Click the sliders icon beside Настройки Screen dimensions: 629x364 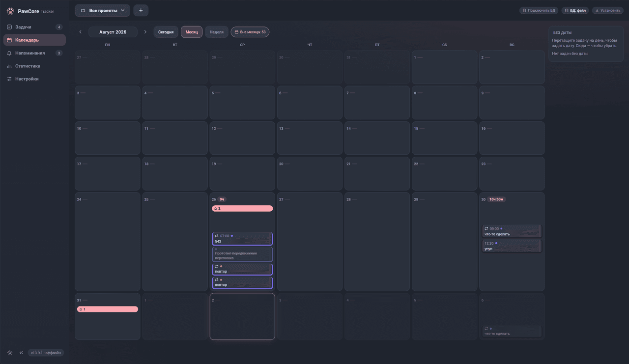(x=9, y=79)
